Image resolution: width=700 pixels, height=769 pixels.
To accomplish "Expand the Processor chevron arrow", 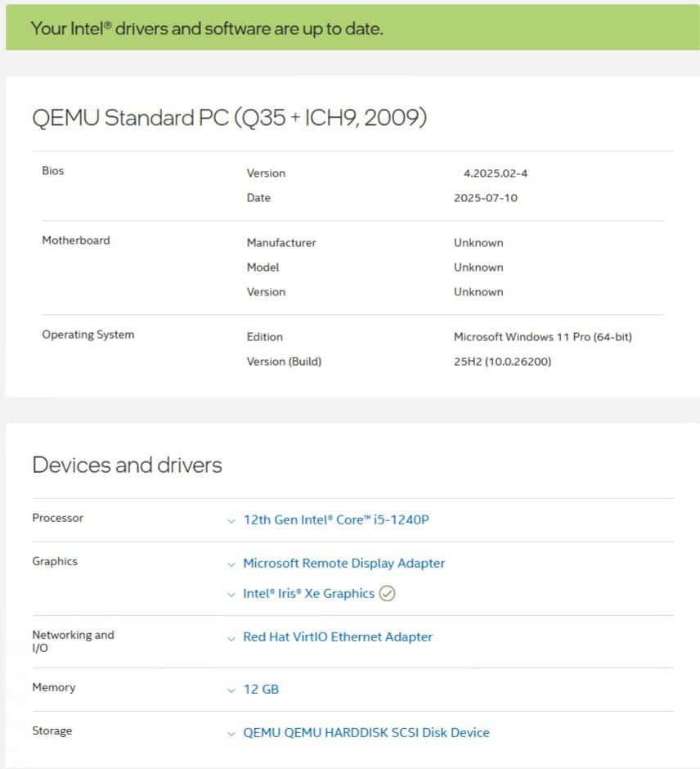I will pyautogui.click(x=231, y=520).
